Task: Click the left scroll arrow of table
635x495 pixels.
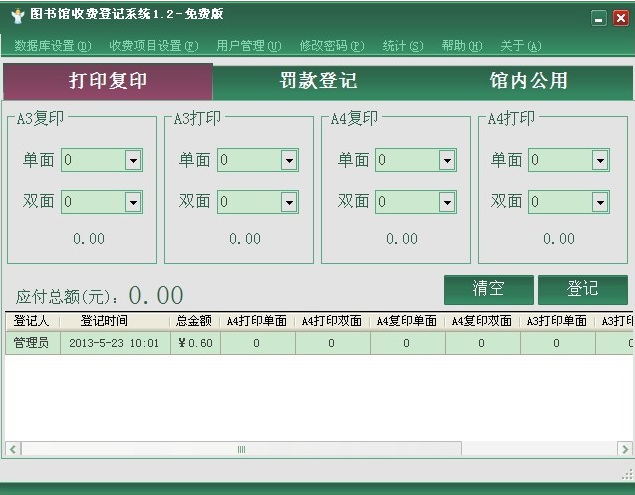Action: click(x=13, y=449)
